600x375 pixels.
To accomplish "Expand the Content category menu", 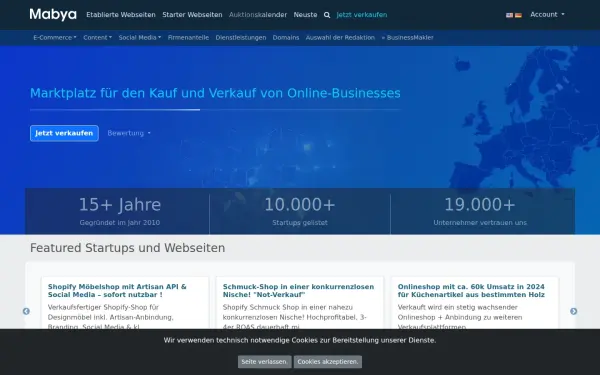I will pos(98,38).
